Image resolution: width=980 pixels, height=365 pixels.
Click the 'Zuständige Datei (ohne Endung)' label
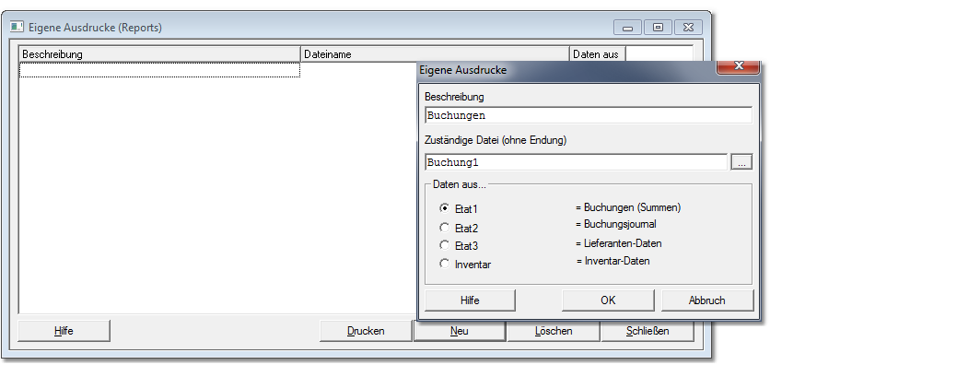[x=496, y=140]
